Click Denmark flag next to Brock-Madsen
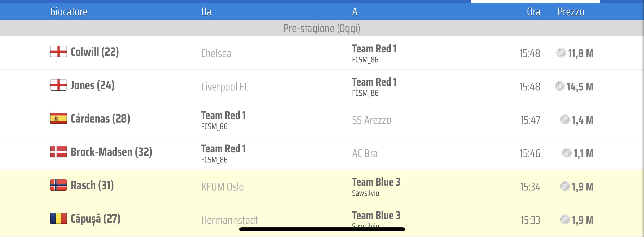The height and width of the screenshot is (237, 644). (58, 152)
